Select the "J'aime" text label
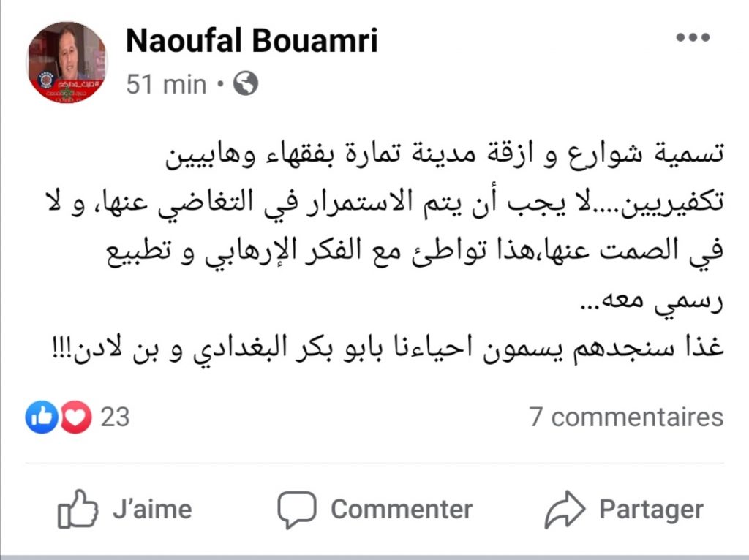The height and width of the screenshot is (560, 749). coord(152,509)
